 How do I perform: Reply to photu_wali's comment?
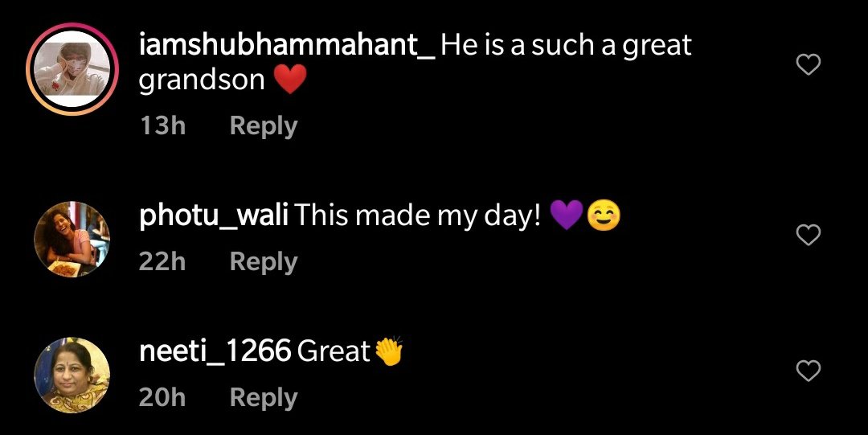coord(264,261)
